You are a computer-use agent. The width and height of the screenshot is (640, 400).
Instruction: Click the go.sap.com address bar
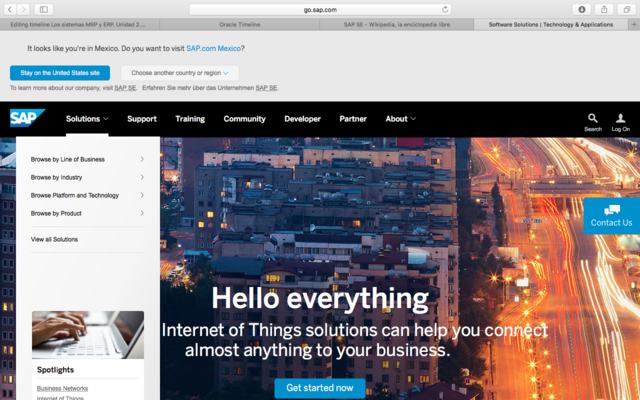(320, 9)
